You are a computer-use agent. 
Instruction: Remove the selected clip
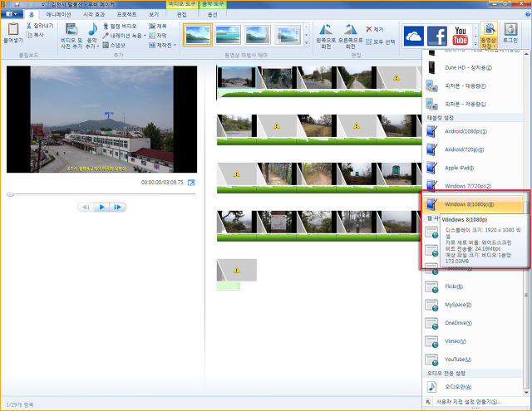tap(375, 30)
